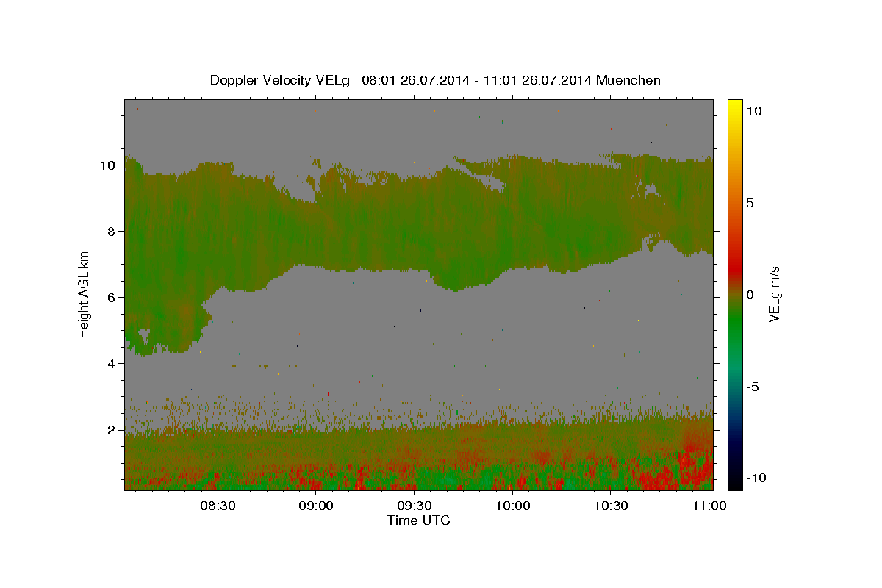
Task: Click the height axis label '2'
Action: [112, 430]
